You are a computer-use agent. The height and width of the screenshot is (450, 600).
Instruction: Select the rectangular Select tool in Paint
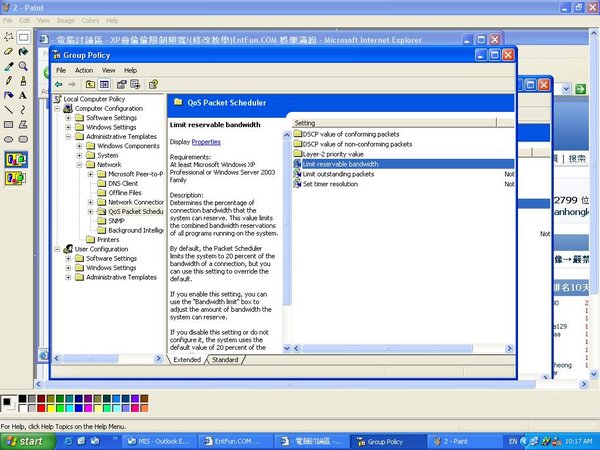coord(23,37)
